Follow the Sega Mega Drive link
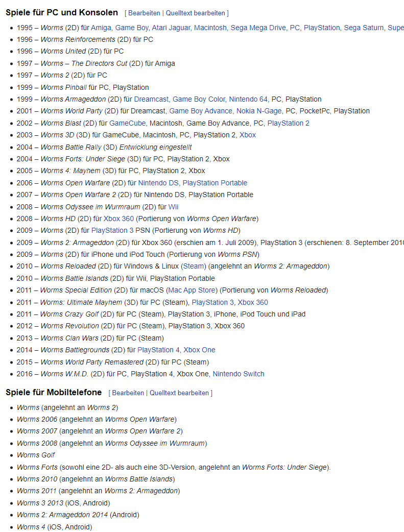The image size is (404, 532). pos(258,28)
